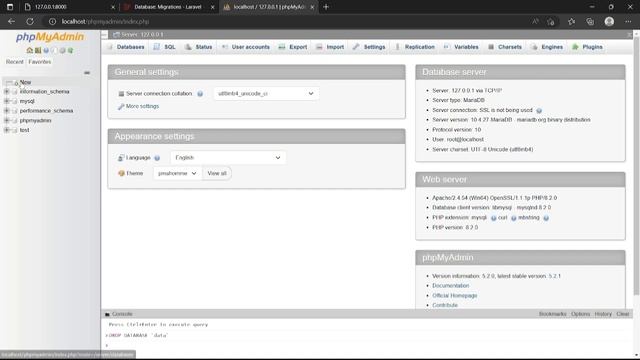
Task: Click the site information icon in address bar
Action: click(52, 22)
